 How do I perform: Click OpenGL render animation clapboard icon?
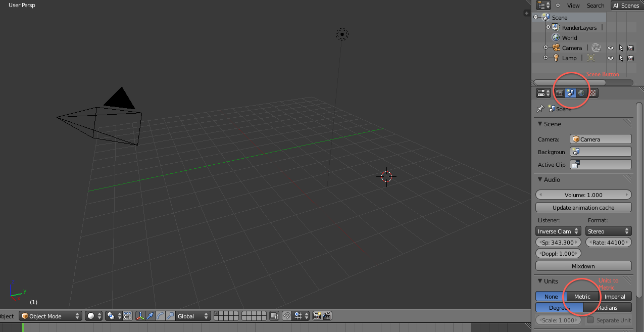pos(327,316)
